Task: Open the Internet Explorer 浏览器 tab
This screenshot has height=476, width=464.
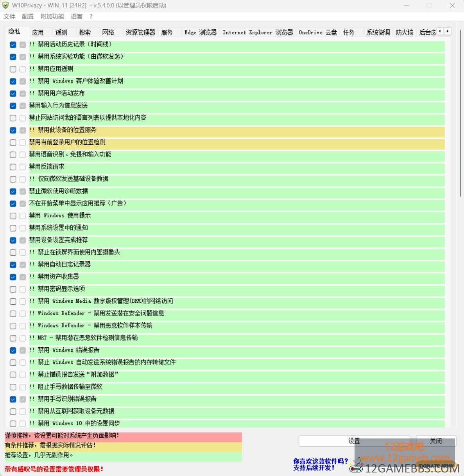Action: 258,32
